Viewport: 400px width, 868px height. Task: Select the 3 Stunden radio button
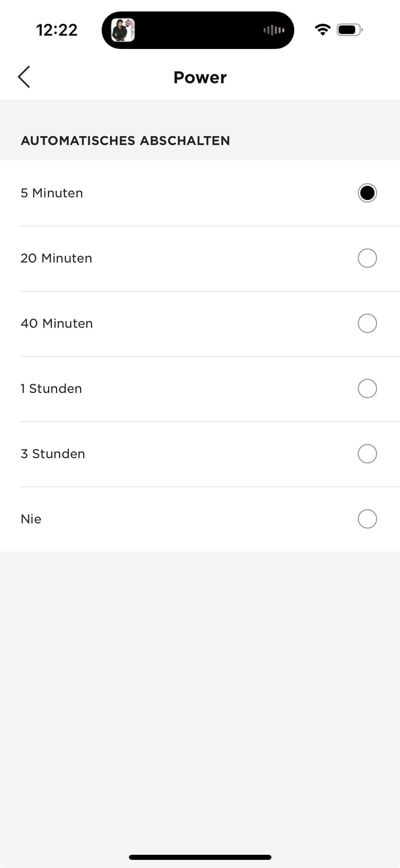click(367, 454)
